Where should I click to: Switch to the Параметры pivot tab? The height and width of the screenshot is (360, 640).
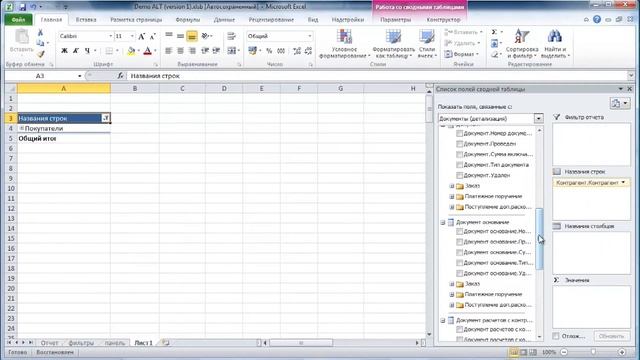[x=396, y=20]
